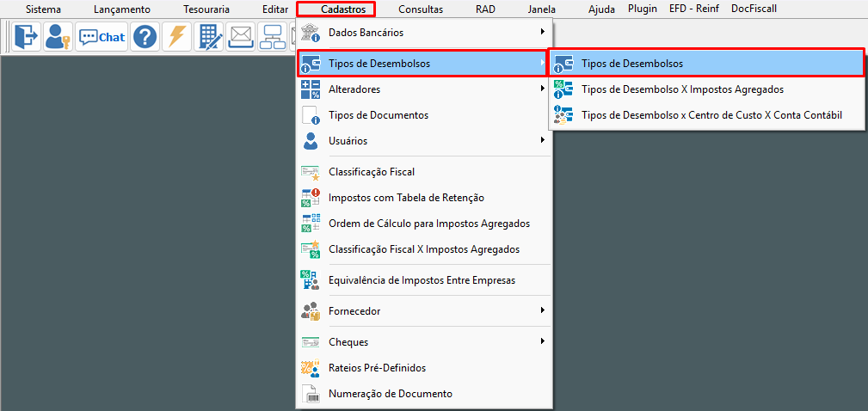Click the exit door toolbar icon

click(x=26, y=37)
